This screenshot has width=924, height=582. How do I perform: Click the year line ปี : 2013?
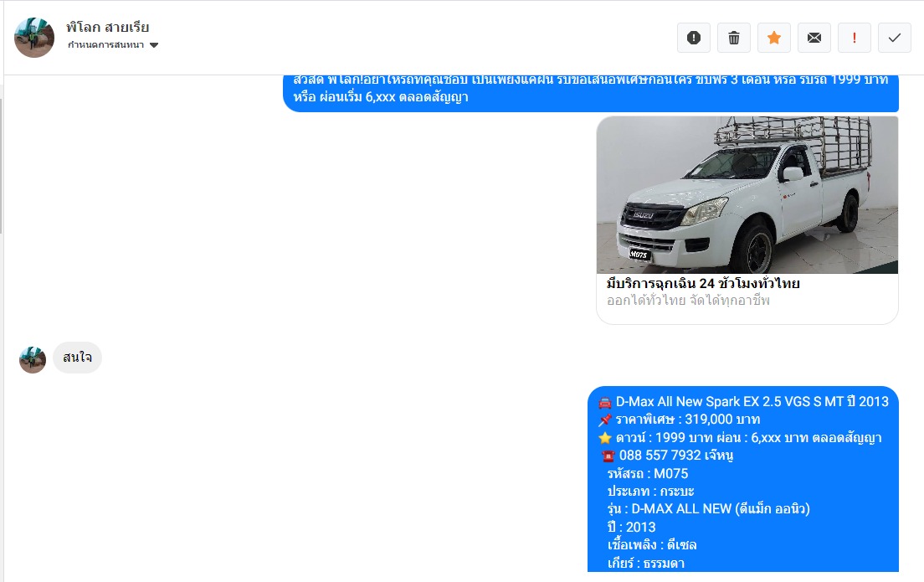pyautogui.click(x=631, y=528)
